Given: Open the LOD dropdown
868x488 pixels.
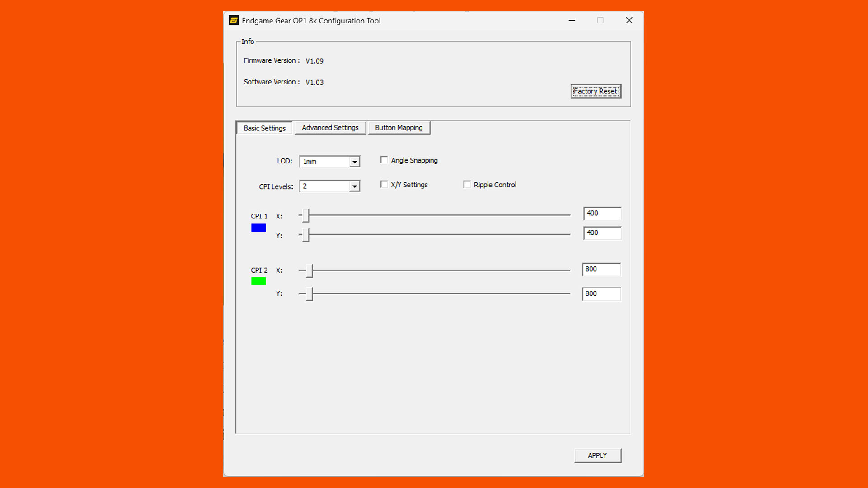Looking at the screenshot, I should (x=329, y=162).
